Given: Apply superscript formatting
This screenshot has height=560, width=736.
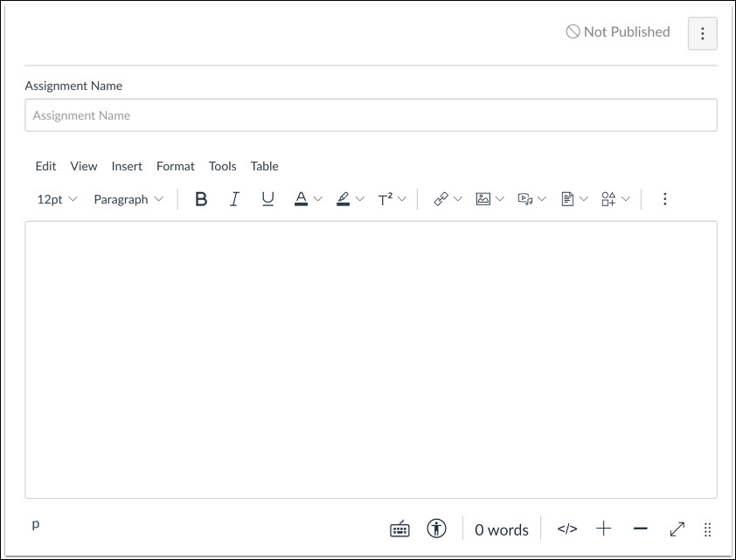Looking at the screenshot, I should point(385,198).
